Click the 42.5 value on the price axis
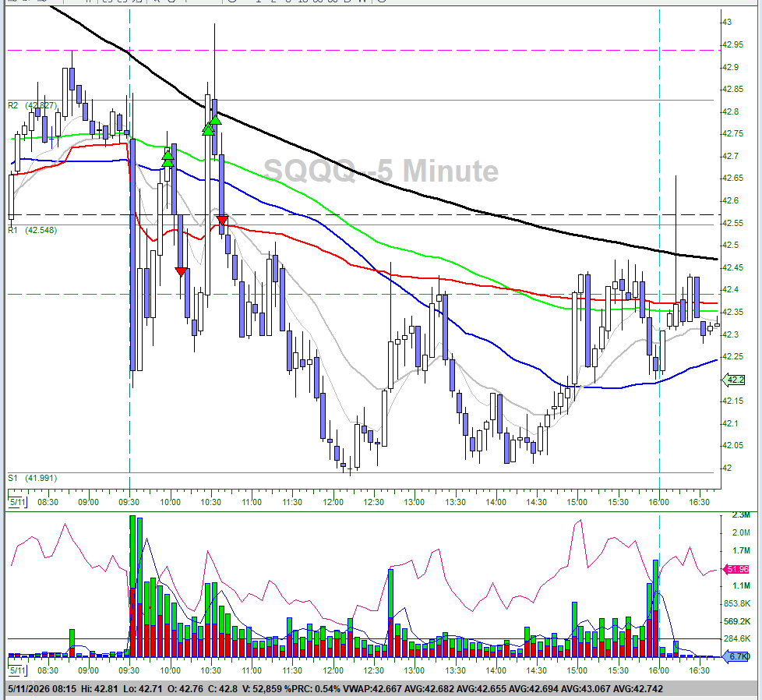 [x=730, y=245]
